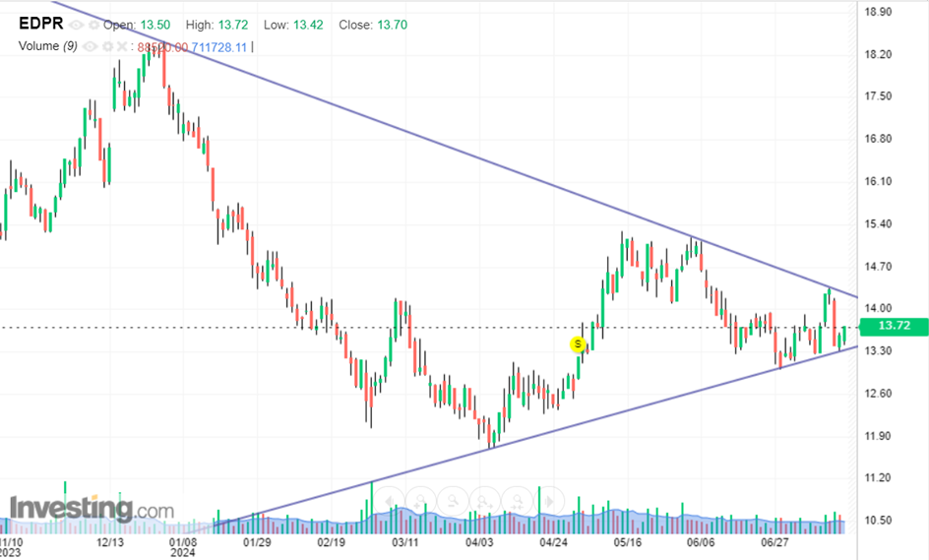Toggle Volume indicator visibility eye

click(90, 47)
